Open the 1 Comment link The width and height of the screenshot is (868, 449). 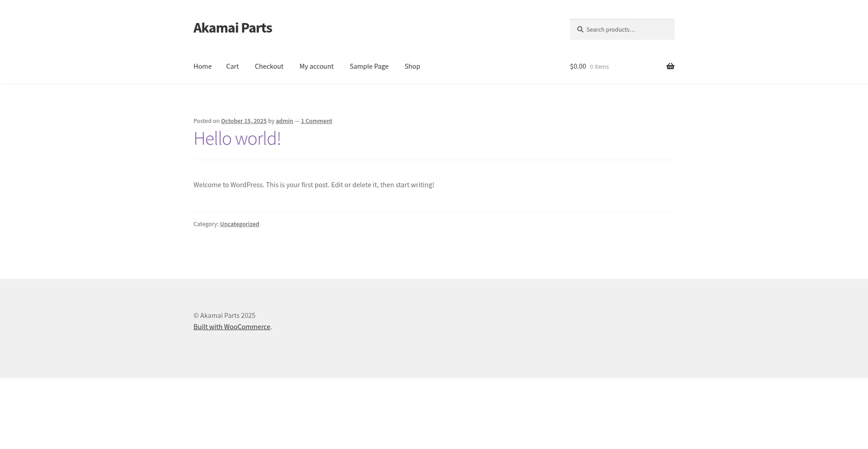[316, 121]
